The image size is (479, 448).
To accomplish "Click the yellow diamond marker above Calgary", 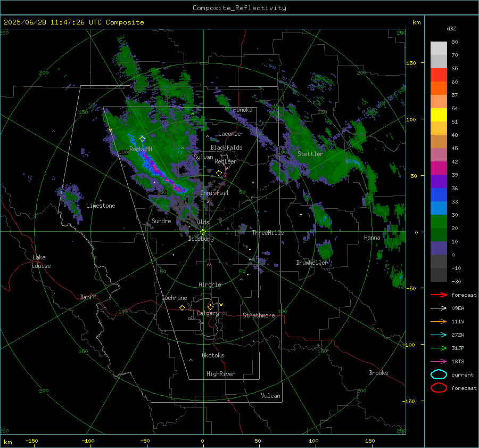I will click(x=210, y=307).
